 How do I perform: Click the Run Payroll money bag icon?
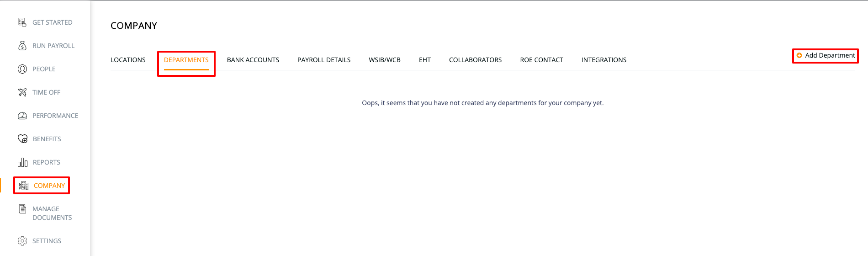tap(22, 46)
